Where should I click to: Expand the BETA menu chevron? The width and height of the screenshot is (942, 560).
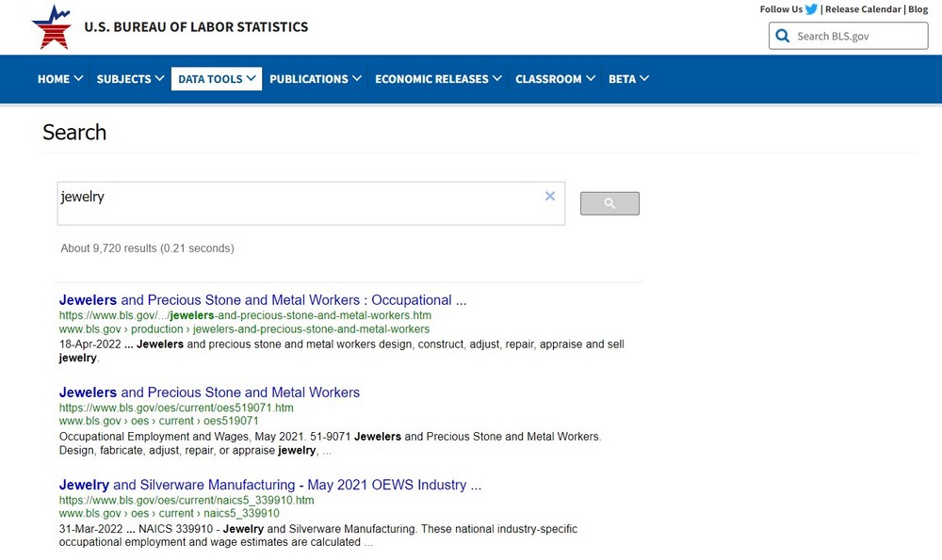[644, 79]
